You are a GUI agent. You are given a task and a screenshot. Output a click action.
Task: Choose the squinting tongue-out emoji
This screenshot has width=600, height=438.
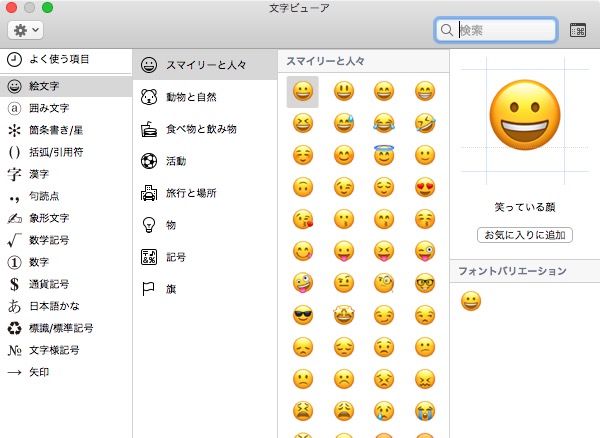coord(384,251)
